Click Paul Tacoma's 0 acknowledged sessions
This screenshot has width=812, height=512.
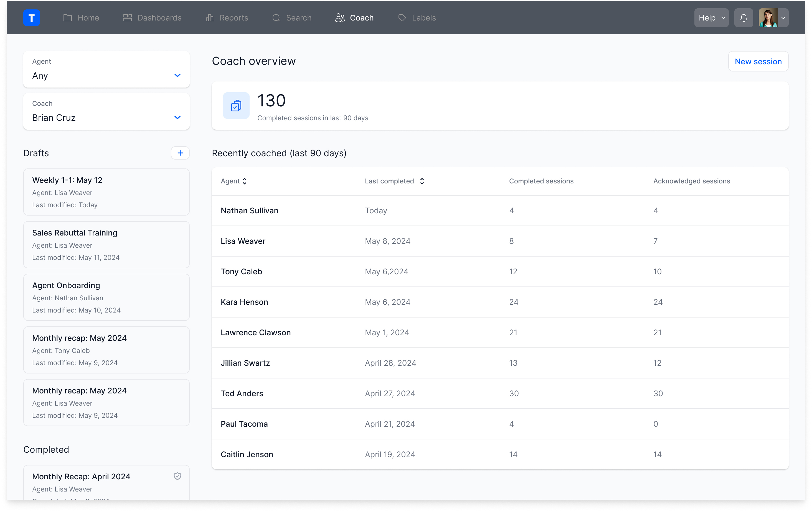point(656,424)
